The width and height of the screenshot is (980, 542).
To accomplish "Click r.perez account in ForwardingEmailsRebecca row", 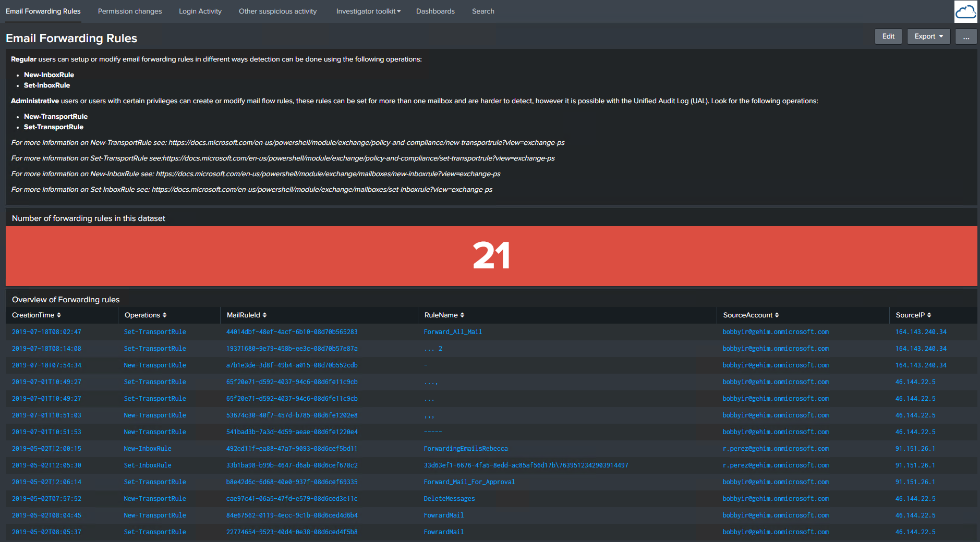I will pyautogui.click(x=776, y=449).
